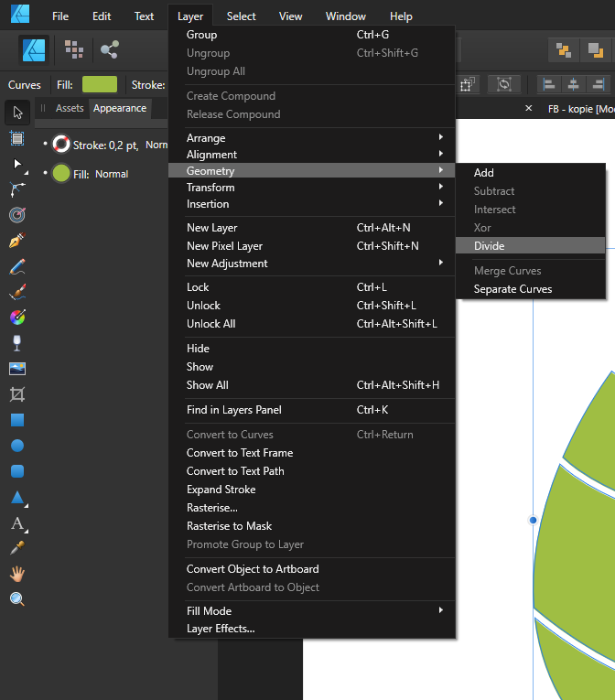This screenshot has width=615, height=700.
Task: Toggle the Cycle Selection Box button
Action: (x=503, y=84)
